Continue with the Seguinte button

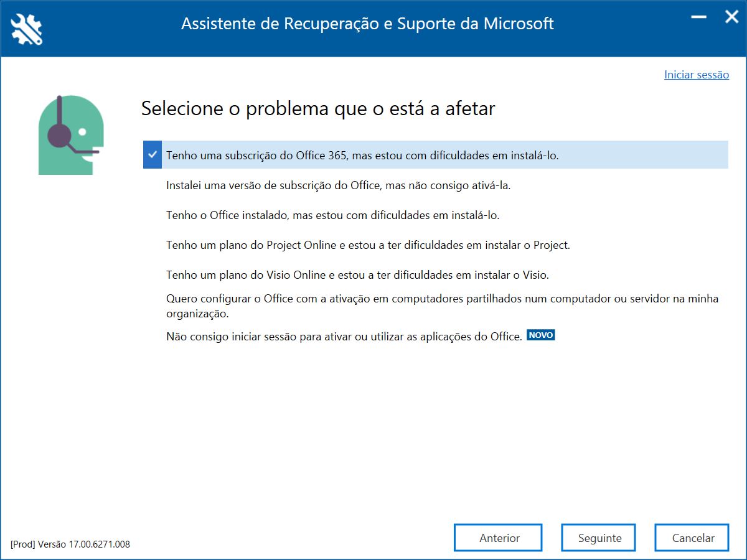click(x=599, y=538)
